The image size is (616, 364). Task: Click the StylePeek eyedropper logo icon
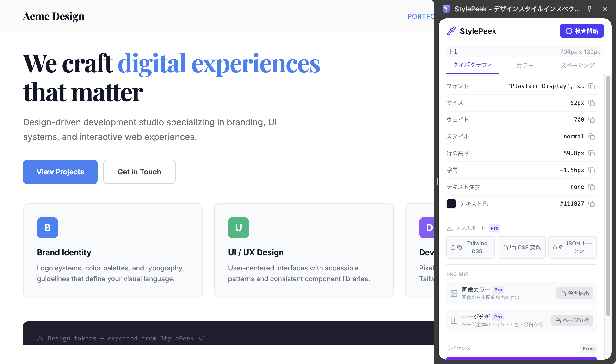(x=451, y=31)
